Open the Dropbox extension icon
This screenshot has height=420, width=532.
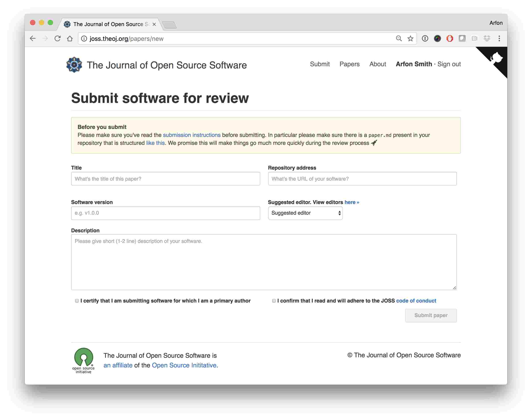(x=487, y=38)
